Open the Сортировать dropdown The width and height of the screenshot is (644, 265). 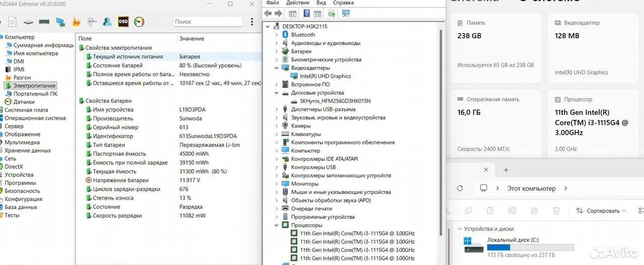pyautogui.click(x=601, y=211)
